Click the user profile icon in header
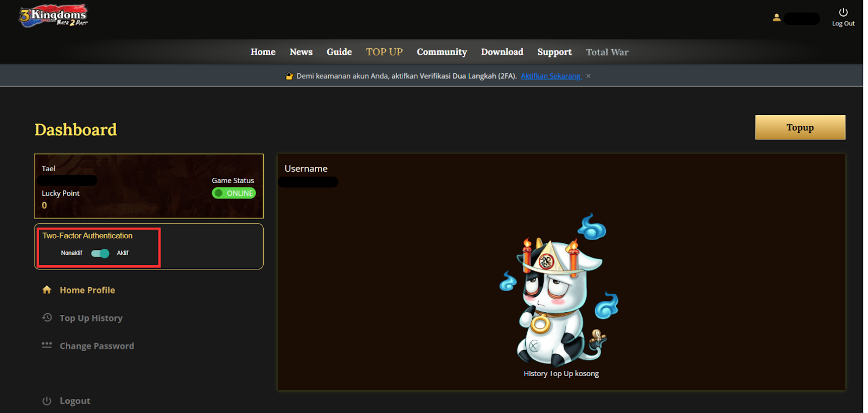Image resolution: width=868 pixels, height=413 pixels. point(776,18)
